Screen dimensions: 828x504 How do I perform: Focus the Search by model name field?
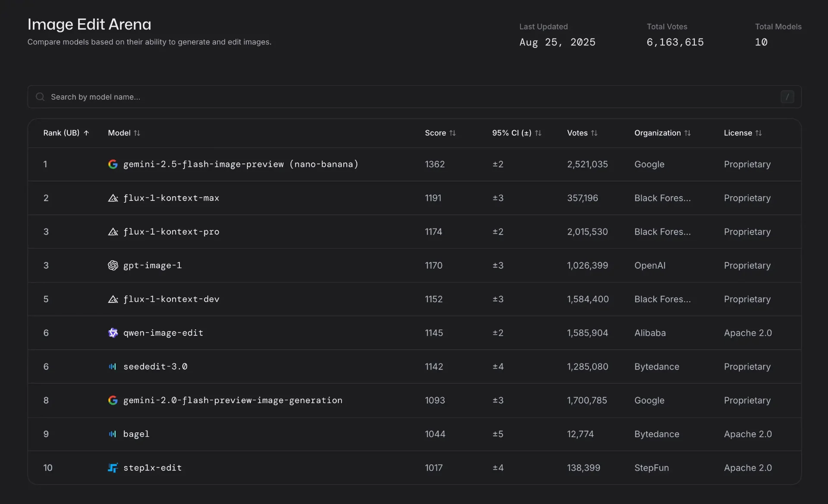(414, 97)
